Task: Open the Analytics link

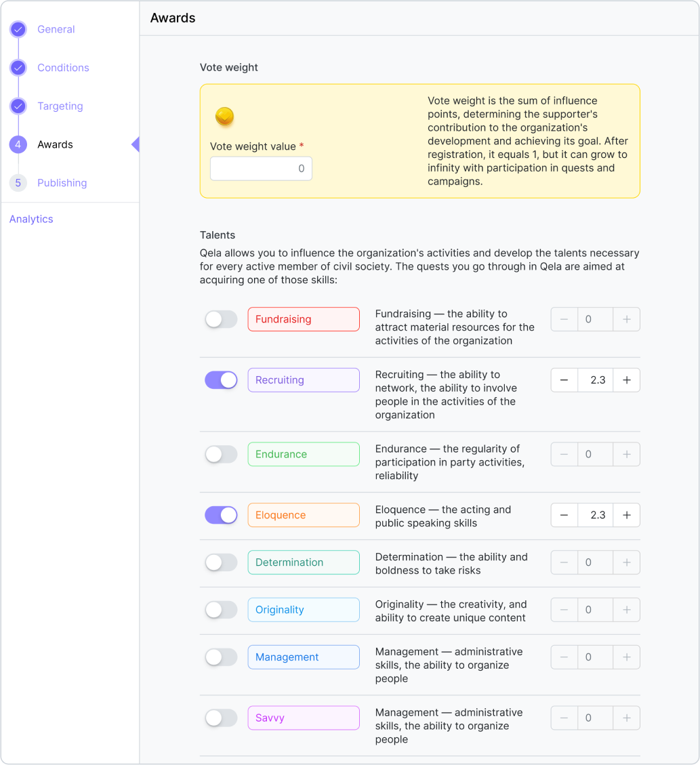Action: click(x=31, y=220)
